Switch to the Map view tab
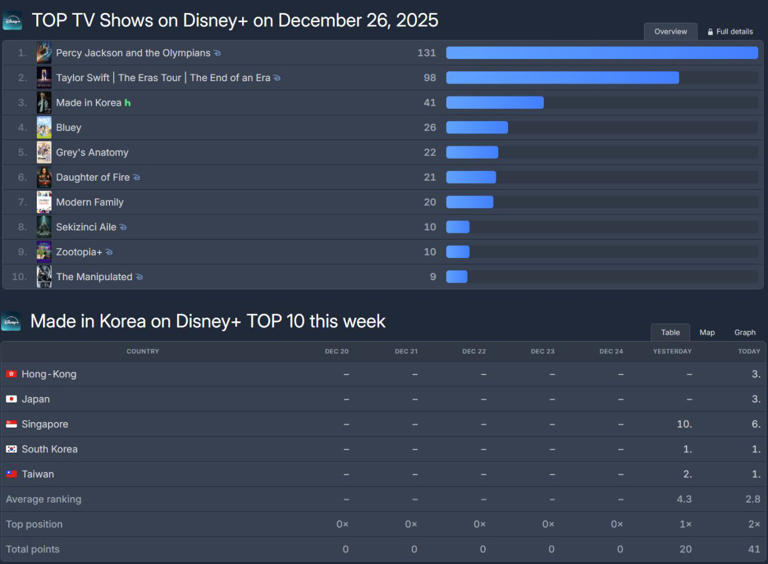 click(707, 333)
